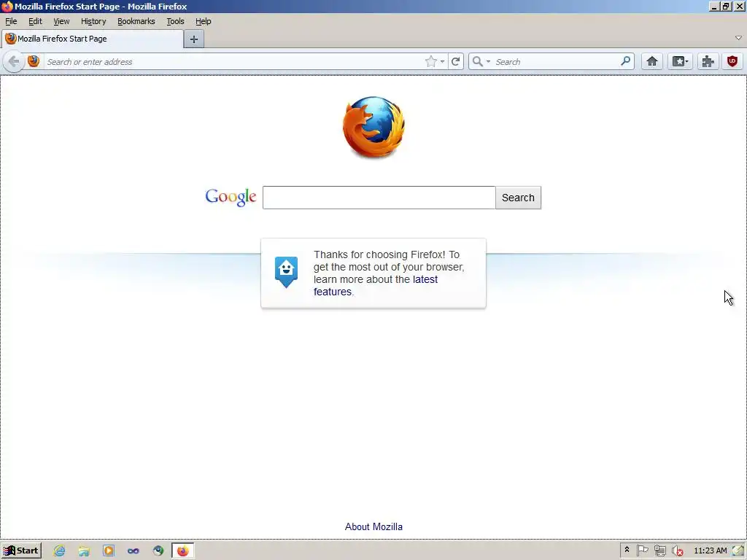Image resolution: width=747 pixels, height=560 pixels.
Task: Open the History menu
Action: pyautogui.click(x=93, y=21)
